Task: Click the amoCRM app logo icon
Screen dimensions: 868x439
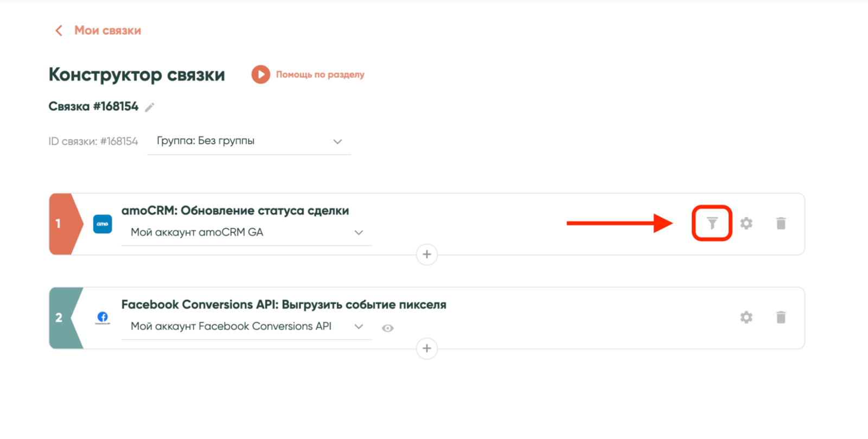Action: (103, 224)
